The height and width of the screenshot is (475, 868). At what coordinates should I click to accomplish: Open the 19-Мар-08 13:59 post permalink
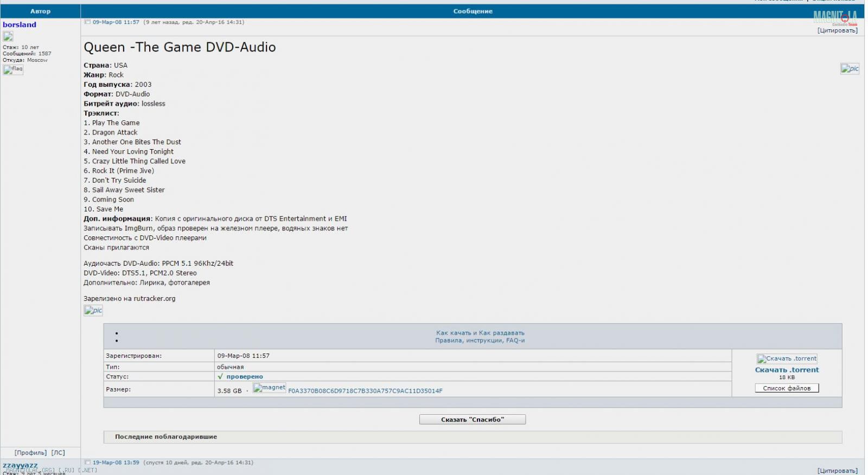pos(116,463)
